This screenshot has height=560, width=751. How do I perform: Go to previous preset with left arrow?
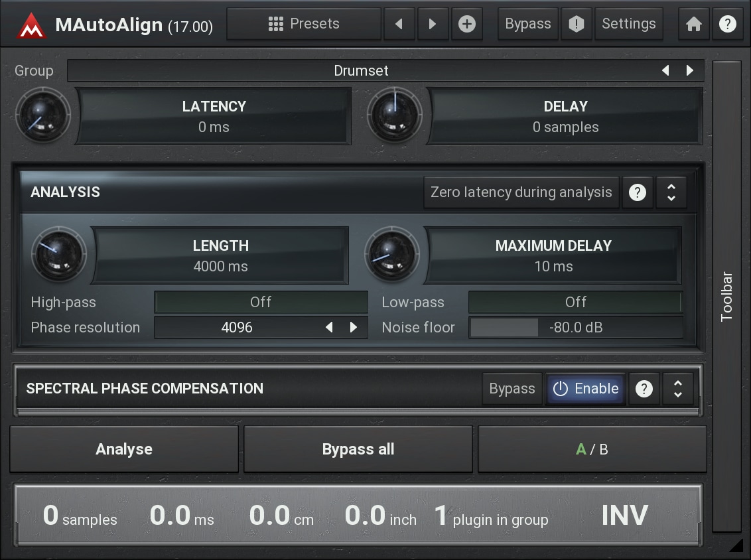[x=399, y=24]
